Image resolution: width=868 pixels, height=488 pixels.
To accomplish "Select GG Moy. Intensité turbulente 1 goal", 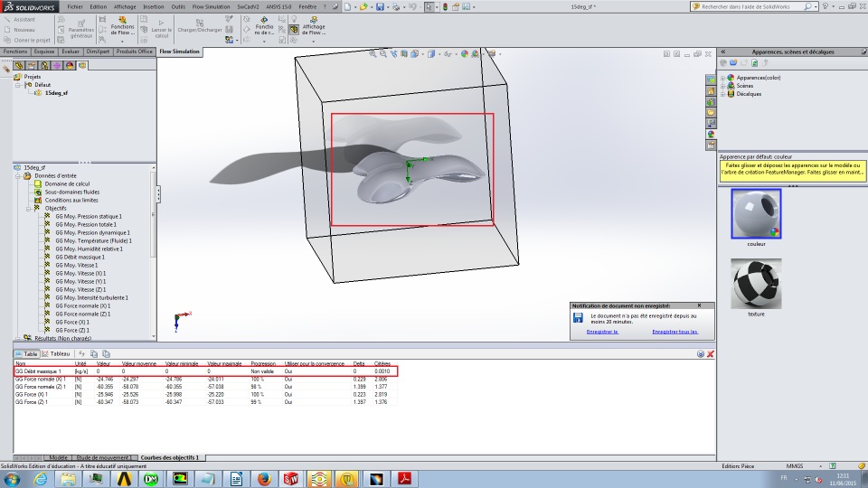I will click(91, 297).
